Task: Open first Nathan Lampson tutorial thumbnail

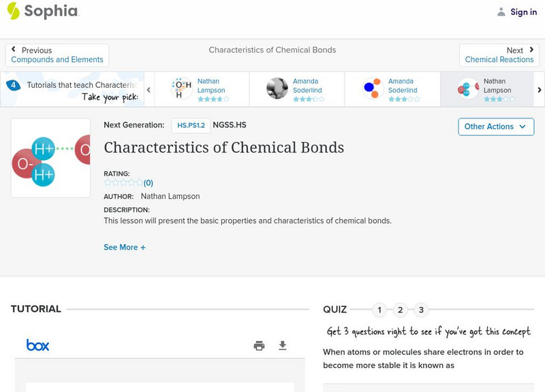Action: [182, 88]
